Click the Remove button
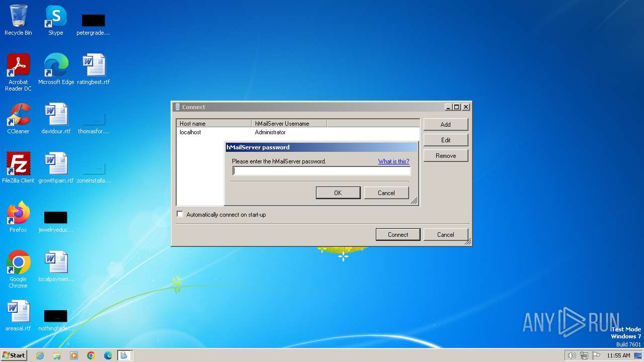Image resolution: width=644 pixels, height=362 pixels. click(x=446, y=155)
